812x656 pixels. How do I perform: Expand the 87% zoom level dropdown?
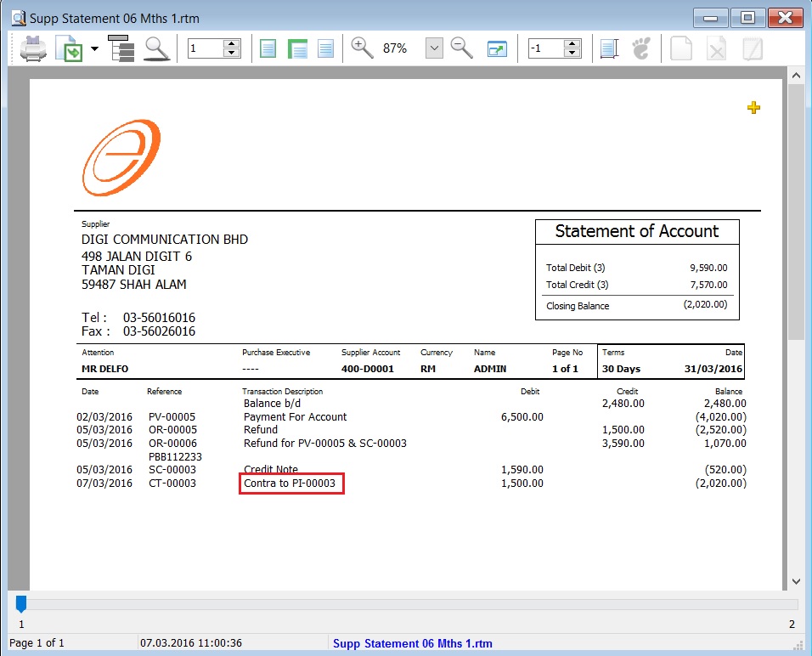pos(434,48)
